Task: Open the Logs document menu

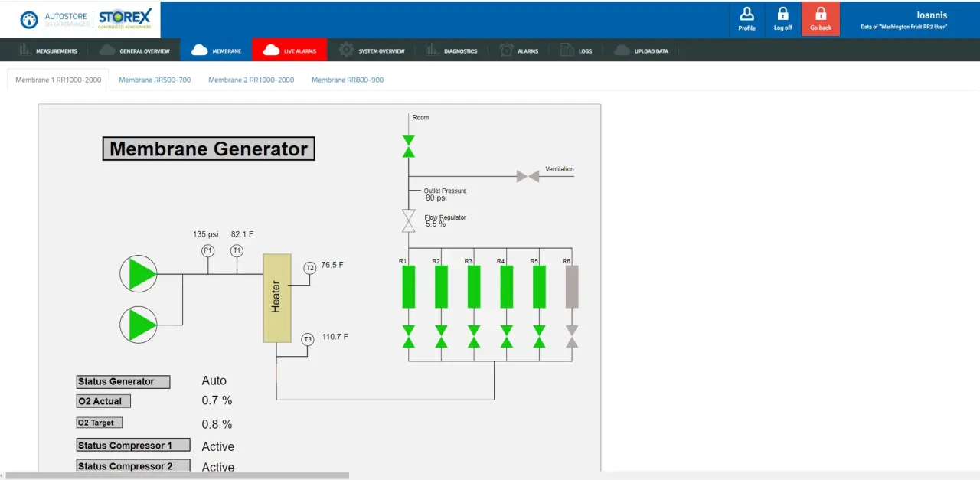Action: point(577,51)
